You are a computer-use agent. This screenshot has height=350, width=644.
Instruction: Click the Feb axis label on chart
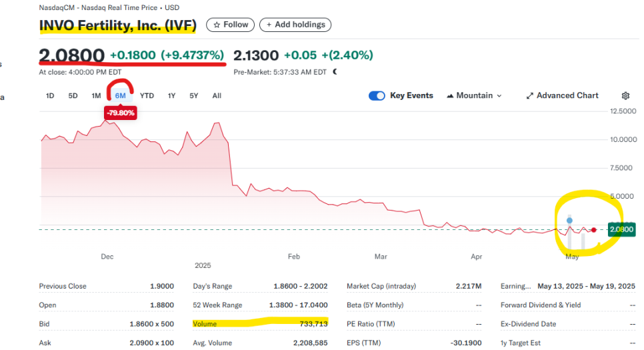pos(293,257)
